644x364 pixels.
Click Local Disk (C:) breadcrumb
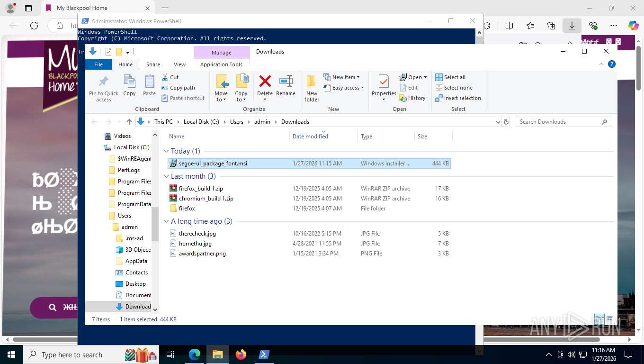pos(201,122)
